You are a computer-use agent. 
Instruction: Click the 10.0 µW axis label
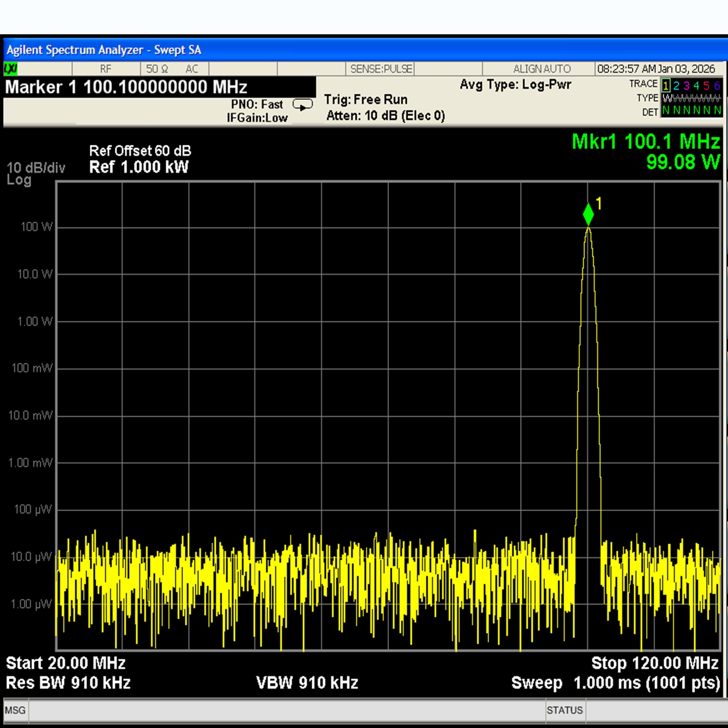tap(31, 557)
